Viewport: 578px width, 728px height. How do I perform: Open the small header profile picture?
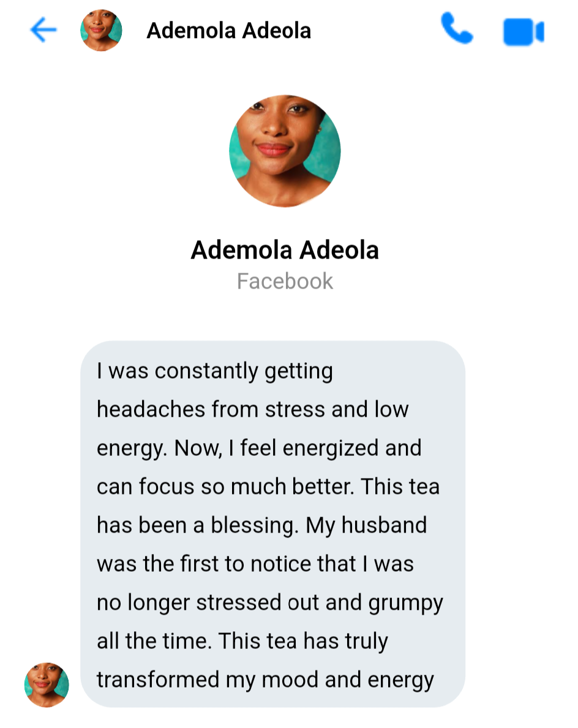pyautogui.click(x=101, y=31)
